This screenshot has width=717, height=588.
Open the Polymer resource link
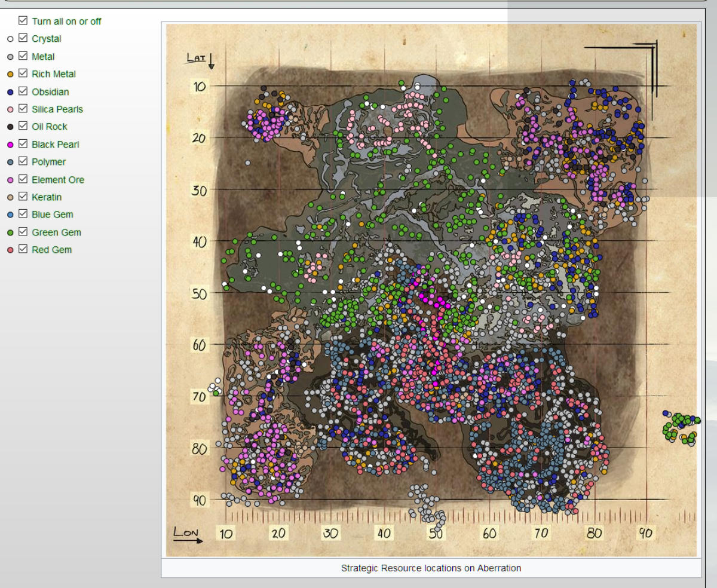pyautogui.click(x=49, y=162)
